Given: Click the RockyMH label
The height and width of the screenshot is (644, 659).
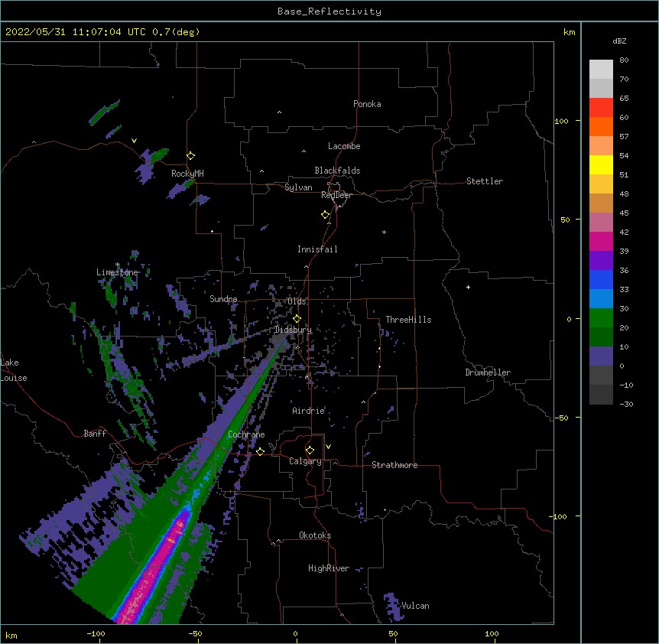Looking at the screenshot, I should [x=187, y=173].
